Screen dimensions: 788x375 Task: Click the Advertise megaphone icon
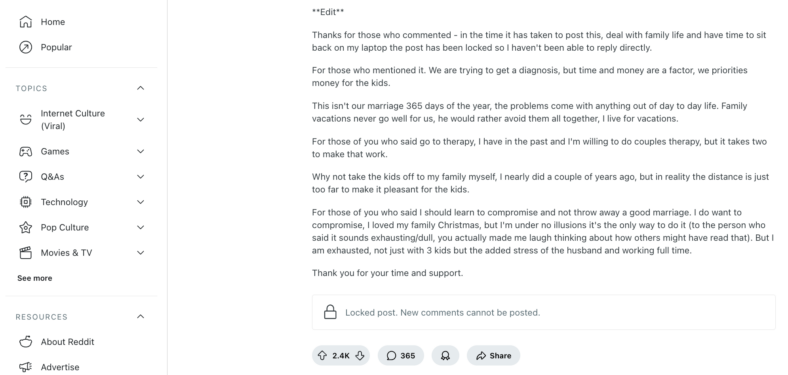pos(25,367)
